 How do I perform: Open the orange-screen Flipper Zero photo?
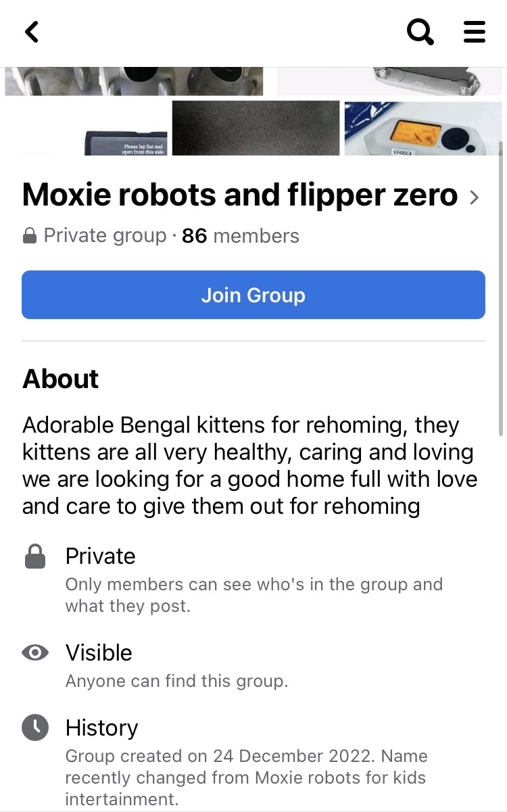click(x=423, y=128)
